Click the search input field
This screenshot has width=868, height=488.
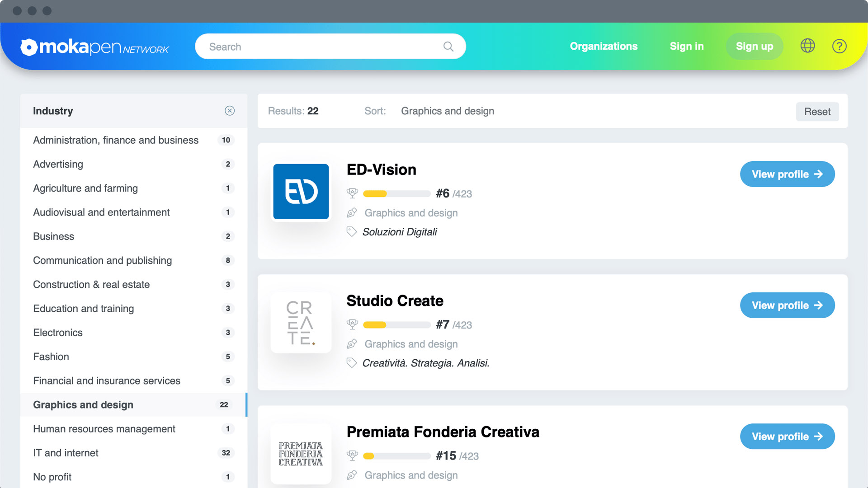click(331, 47)
